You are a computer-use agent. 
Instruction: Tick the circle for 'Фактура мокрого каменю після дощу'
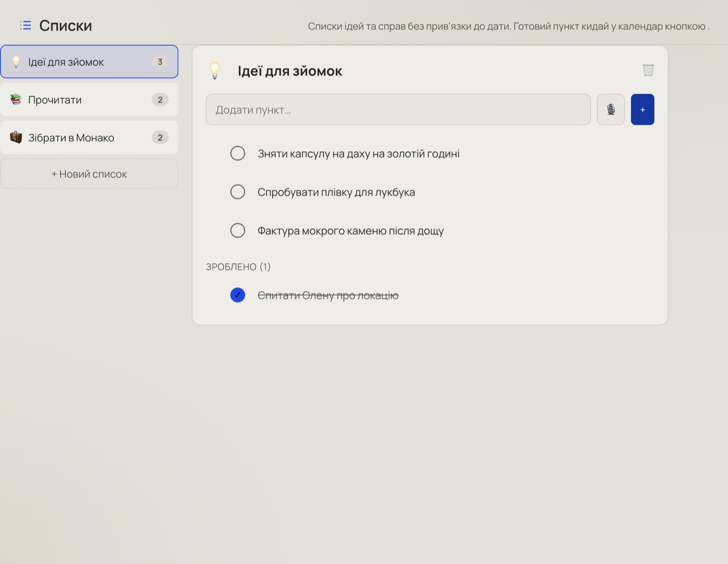point(238,230)
